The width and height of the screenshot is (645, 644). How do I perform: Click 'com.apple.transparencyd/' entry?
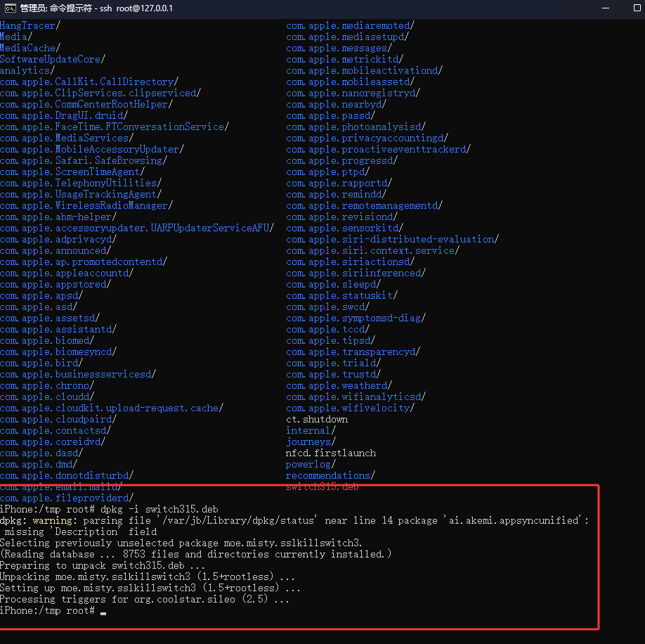353,352
